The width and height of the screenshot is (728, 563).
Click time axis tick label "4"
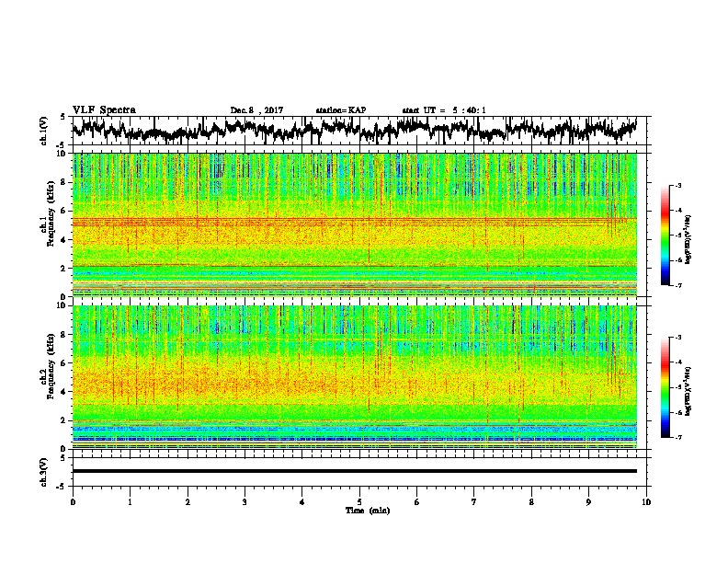point(301,502)
